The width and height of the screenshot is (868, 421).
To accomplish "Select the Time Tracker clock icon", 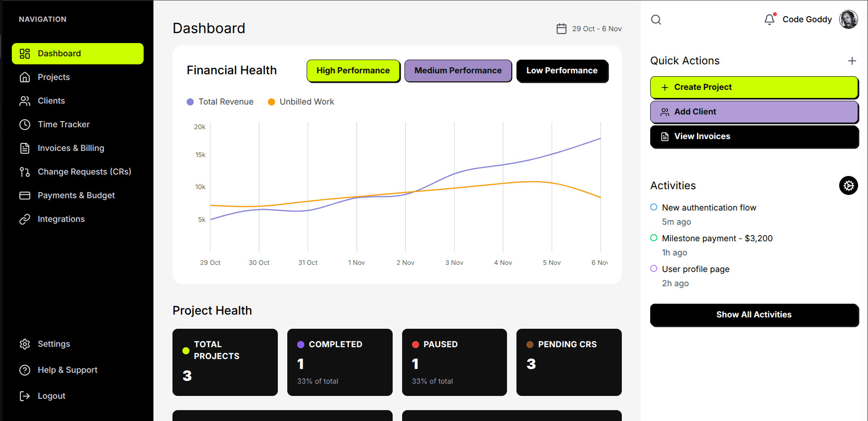I will point(25,124).
